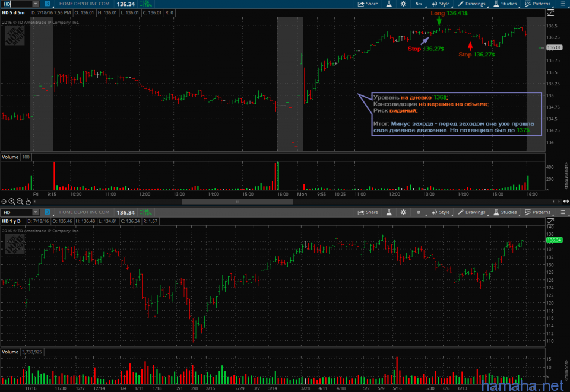Click the small right arrow near scrollbar right end
Screen dimensions: 570x392
558,202
